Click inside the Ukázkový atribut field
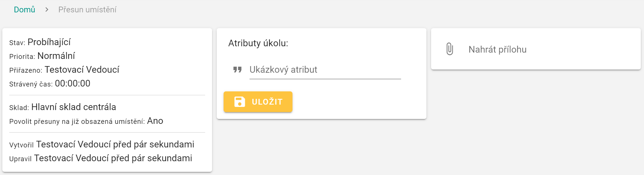The image size is (644, 175). [323, 70]
